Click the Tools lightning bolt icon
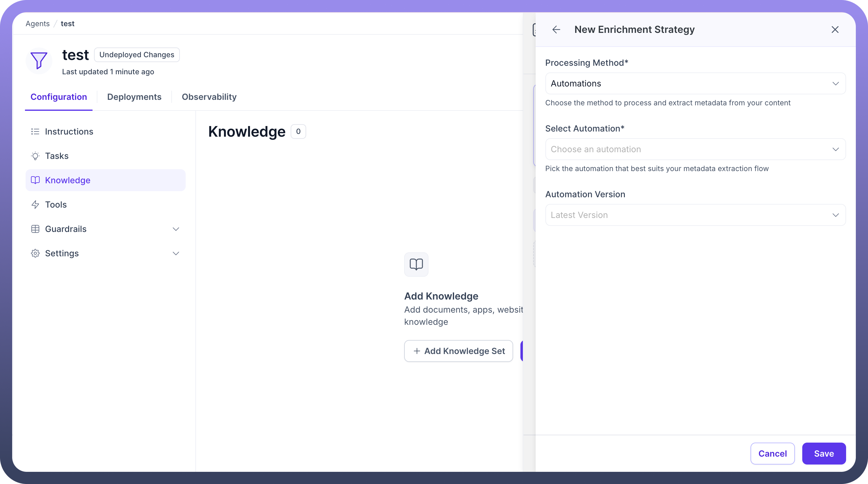This screenshot has width=868, height=484. click(x=35, y=205)
